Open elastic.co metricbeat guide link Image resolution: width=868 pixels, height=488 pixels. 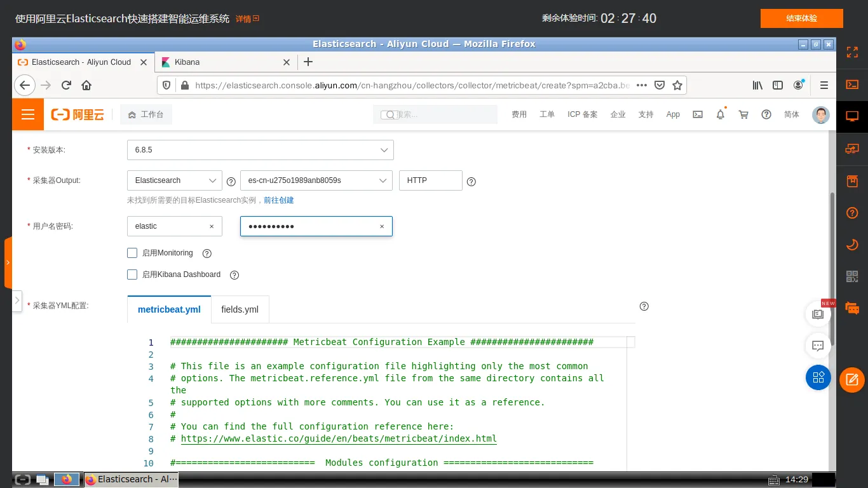coord(339,438)
